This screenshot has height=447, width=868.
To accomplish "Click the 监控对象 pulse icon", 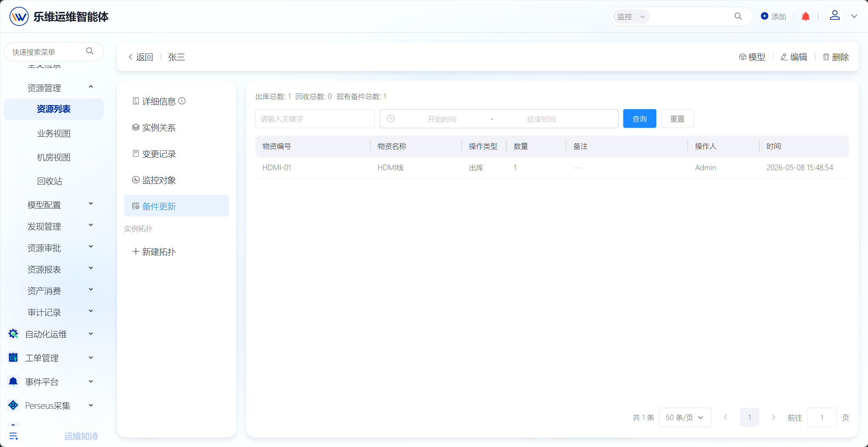I will 136,180.
